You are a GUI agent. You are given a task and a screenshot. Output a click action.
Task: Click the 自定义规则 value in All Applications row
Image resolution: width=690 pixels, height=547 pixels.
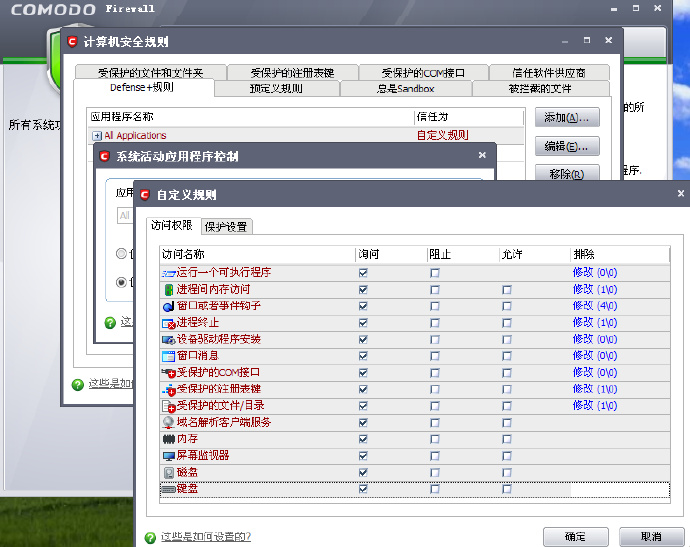point(443,135)
